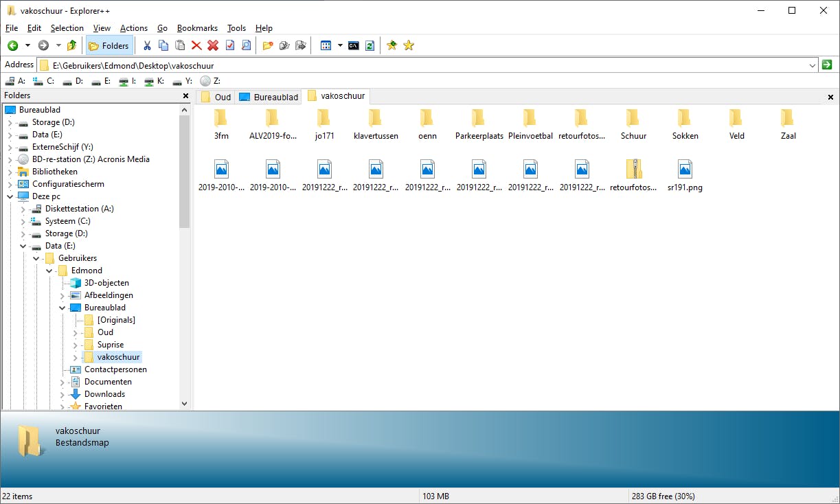This screenshot has height=504, width=840.
Task: Switch to the Oud tab
Action: click(216, 97)
